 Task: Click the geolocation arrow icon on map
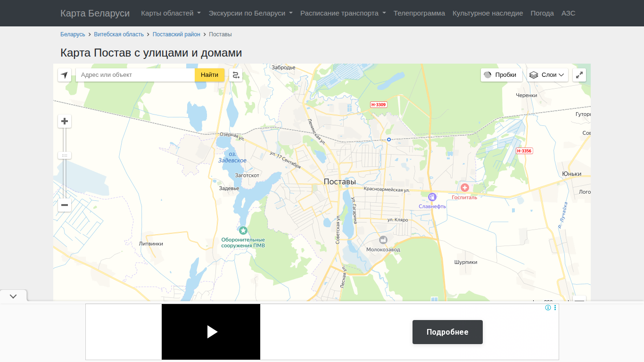[65, 75]
